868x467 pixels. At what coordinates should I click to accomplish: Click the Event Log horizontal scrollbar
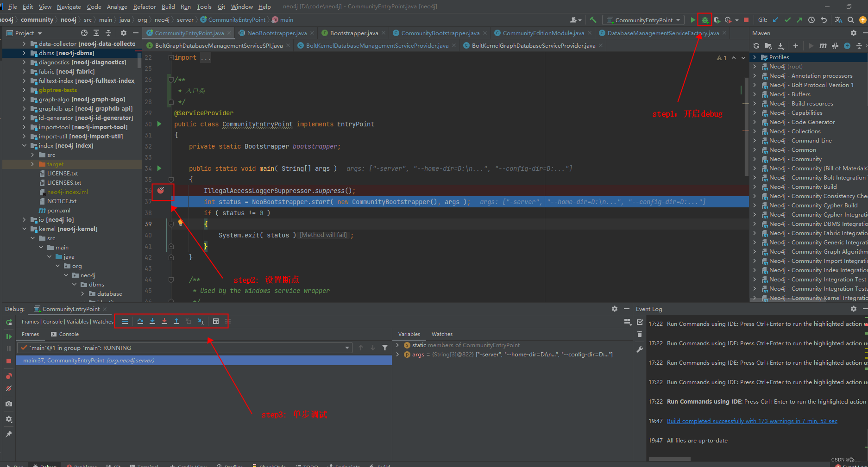click(x=669, y=459)
